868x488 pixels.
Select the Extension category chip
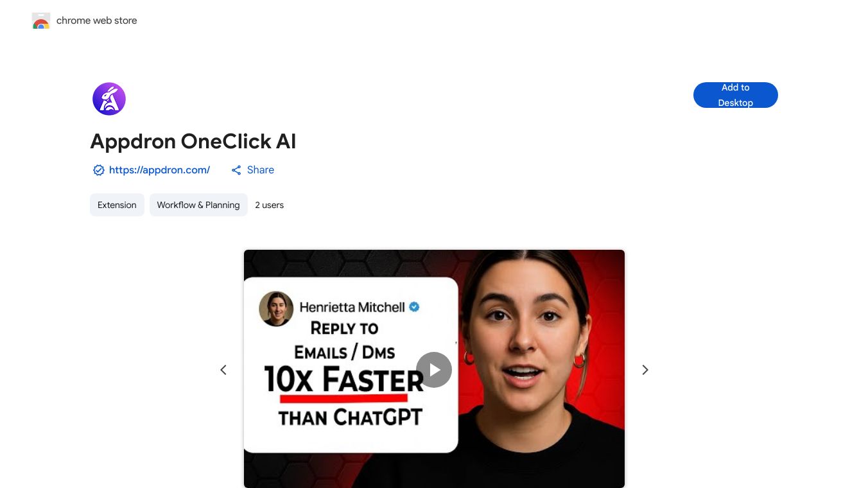[117, 205]
